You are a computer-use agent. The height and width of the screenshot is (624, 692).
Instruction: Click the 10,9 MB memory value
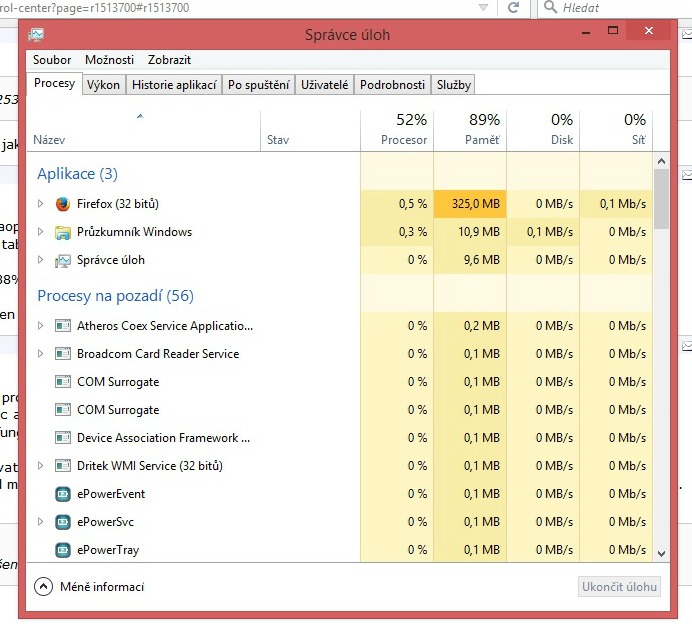point(479,232)
